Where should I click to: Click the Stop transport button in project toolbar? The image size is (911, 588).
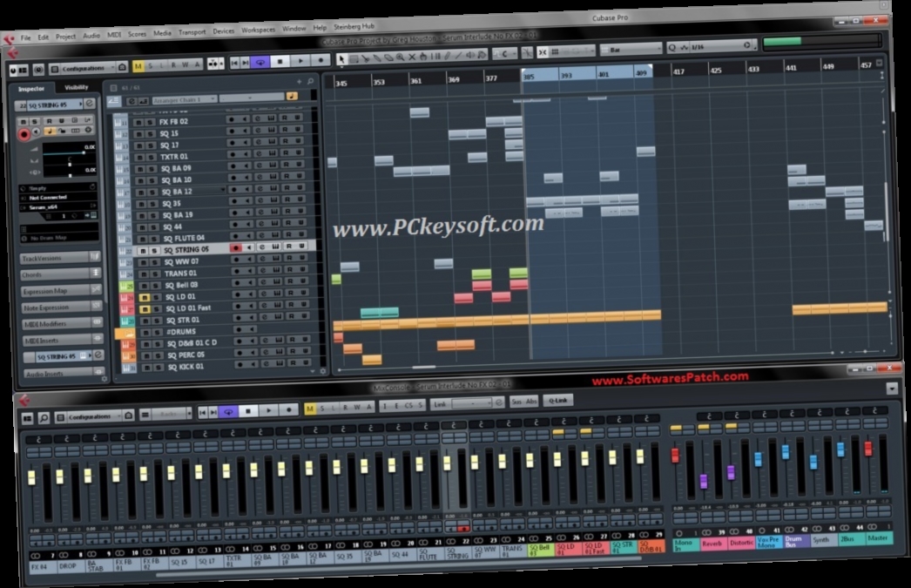coord(280,60)
